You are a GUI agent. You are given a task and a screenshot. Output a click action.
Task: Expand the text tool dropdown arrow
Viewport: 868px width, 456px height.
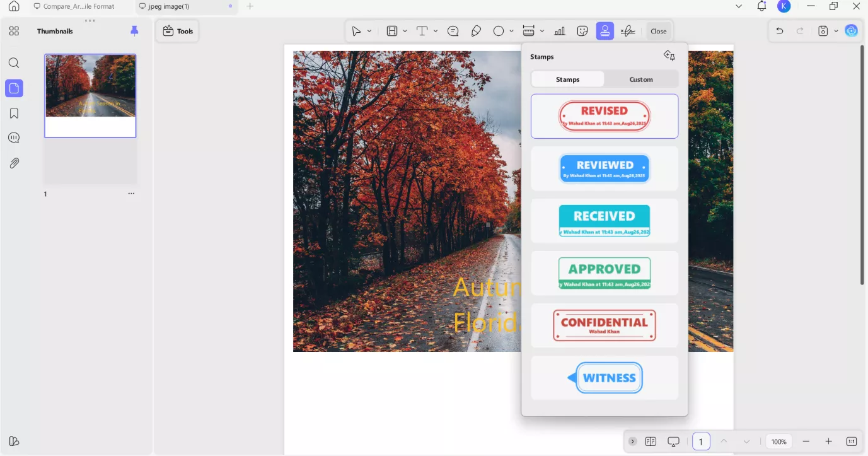coord(436,31)
